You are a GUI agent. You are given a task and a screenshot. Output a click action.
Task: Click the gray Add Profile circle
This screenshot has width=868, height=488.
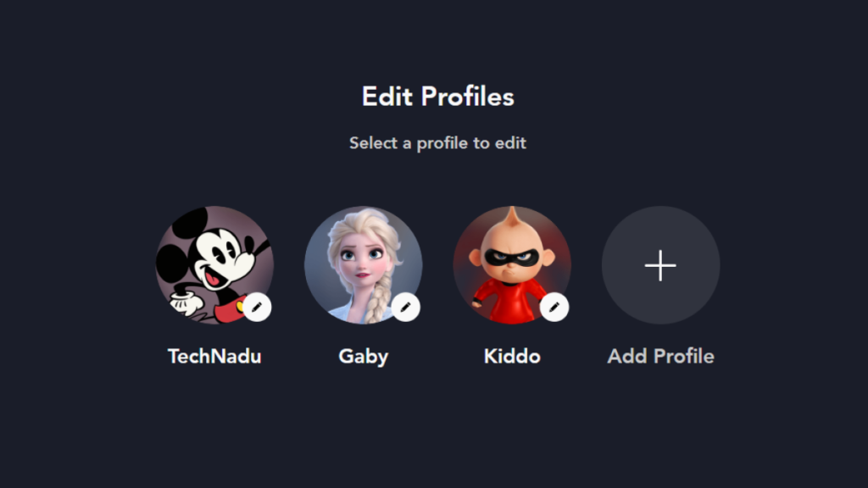[661, 265]
